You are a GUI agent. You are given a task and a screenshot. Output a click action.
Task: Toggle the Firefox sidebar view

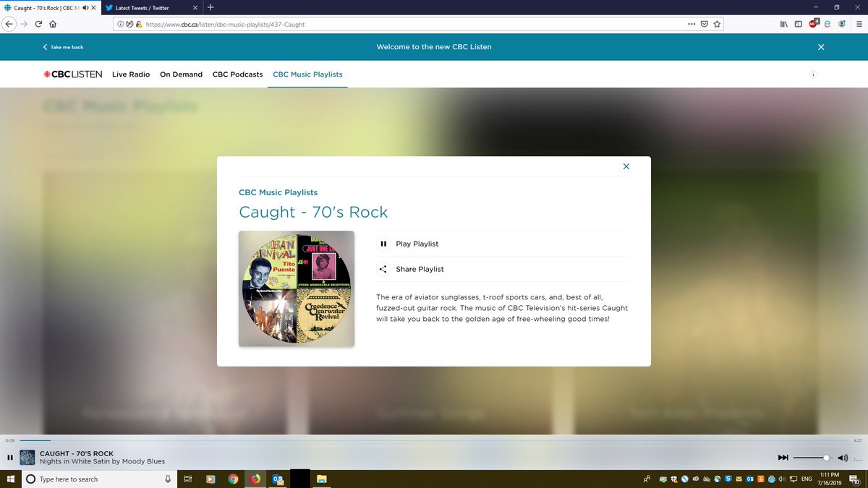click(x=798, y=24)
